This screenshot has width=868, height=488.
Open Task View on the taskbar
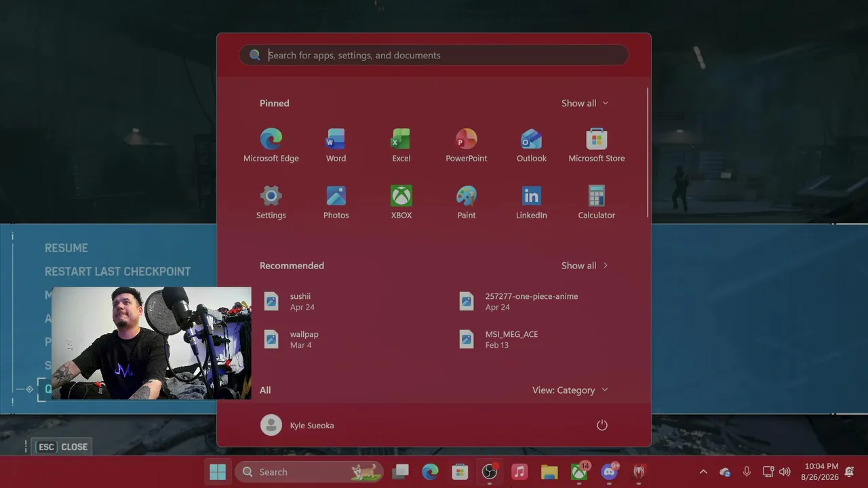(401, 472)
